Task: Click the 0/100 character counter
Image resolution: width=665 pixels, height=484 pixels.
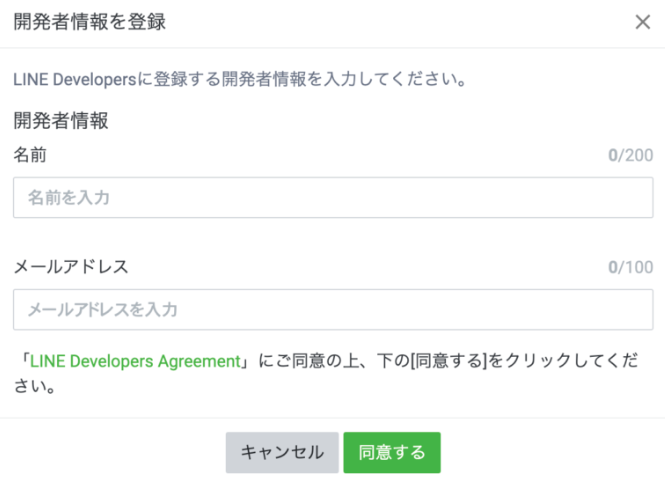Action: click(x=630, y=268)
